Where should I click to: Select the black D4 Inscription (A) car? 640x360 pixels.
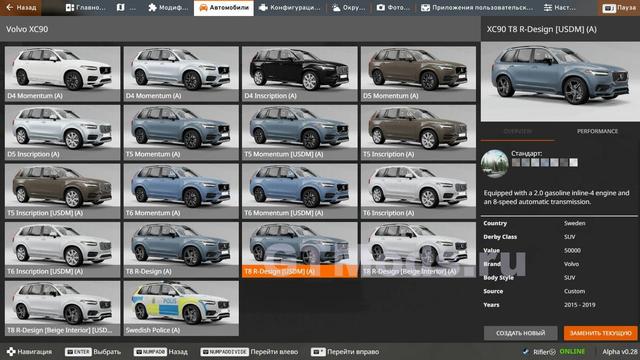[300, 74]
